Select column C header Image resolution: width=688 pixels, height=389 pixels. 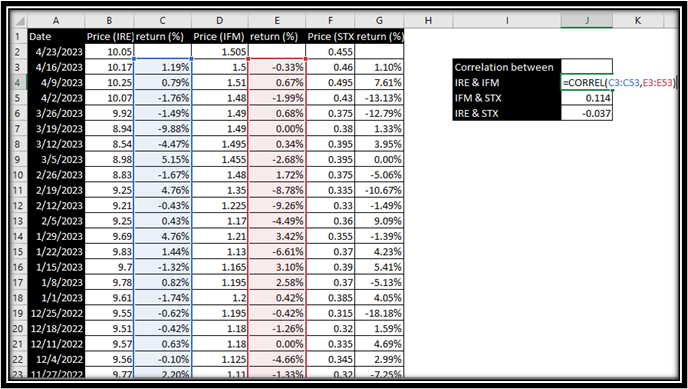pos(162,21)
